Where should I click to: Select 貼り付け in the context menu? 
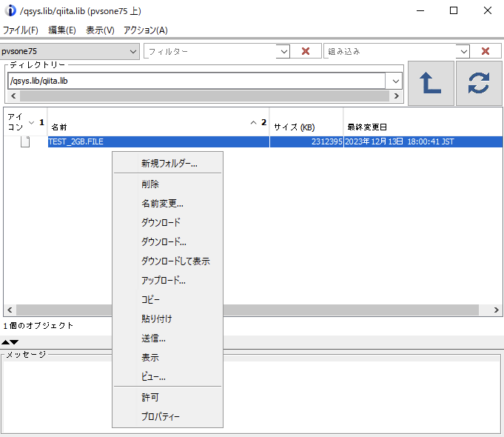coord(167,319)
